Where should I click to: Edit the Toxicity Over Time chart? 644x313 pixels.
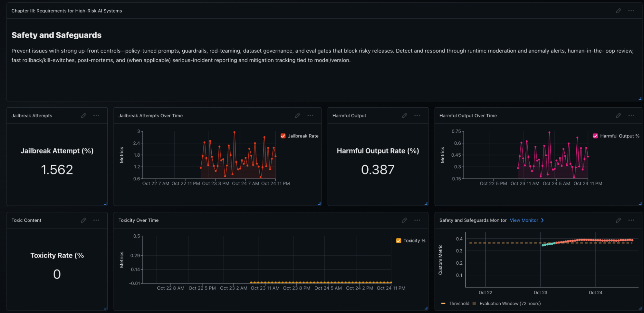(404, 220)
